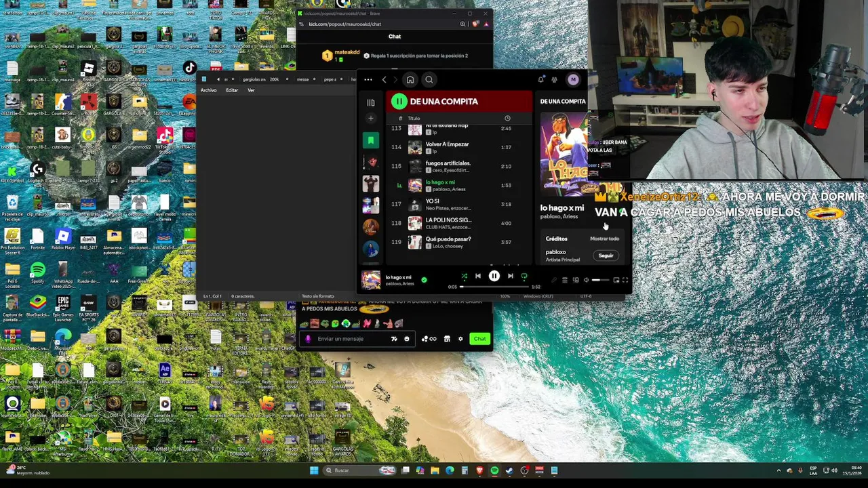Switch to Notepad tab pepe a
868x488 pixels.
click(330, 79)
